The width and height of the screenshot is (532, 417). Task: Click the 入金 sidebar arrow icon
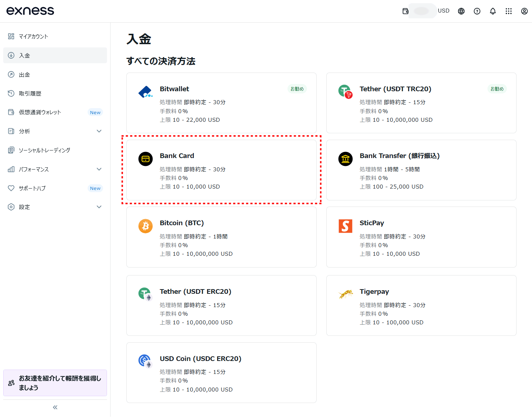click(x=11, y=55)
